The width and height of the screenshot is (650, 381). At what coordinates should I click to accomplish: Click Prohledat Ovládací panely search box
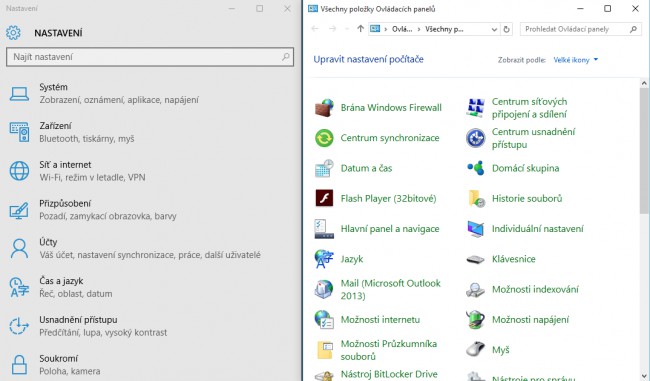(x=580, y=29)
